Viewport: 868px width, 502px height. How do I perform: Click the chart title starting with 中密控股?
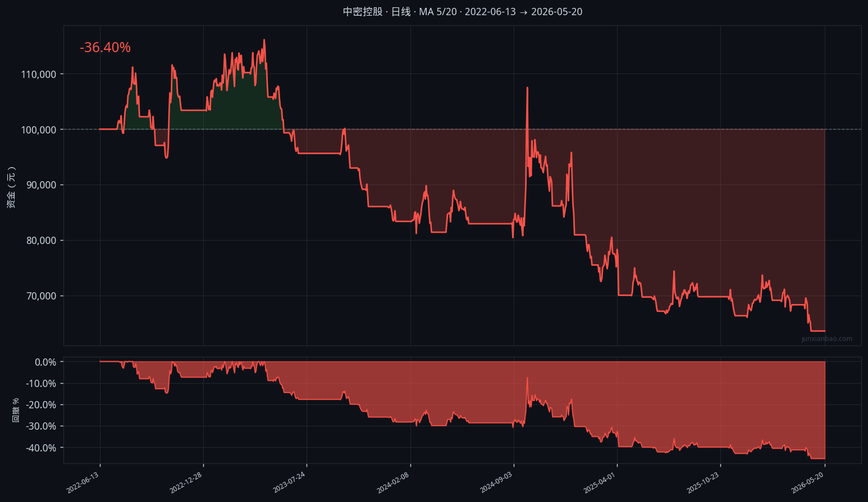click(x=463, y=12)
